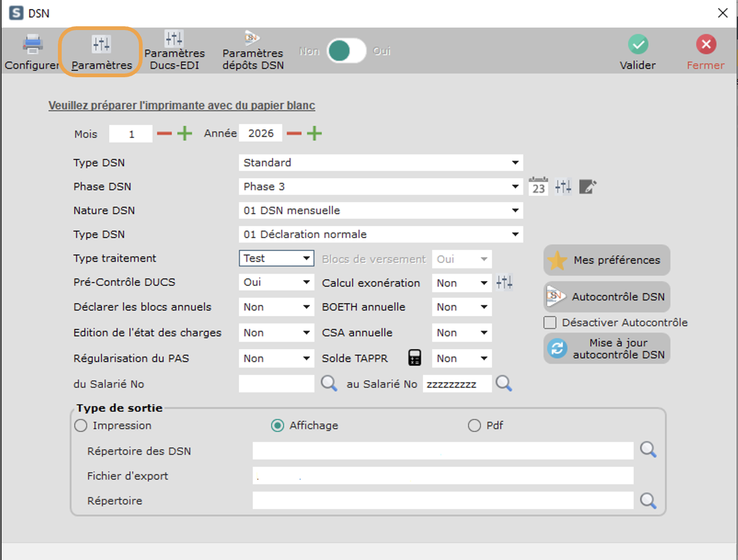738x560 pixels.
Task: Click the Valider button
Action: pyautogui.click(x=638, y=52)
